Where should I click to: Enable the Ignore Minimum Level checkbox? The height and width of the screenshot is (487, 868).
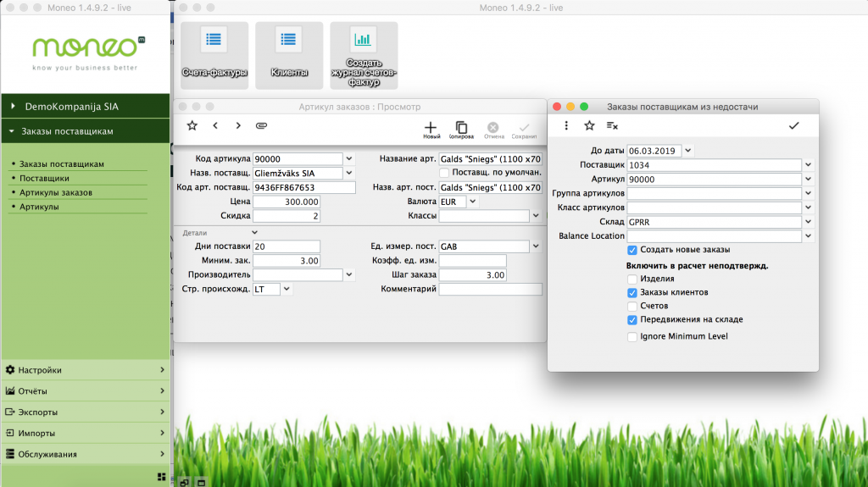[632, 336]
